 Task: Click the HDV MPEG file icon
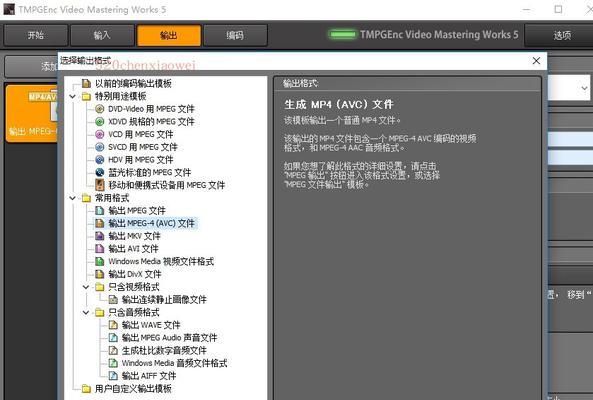[x=99, y=160]
